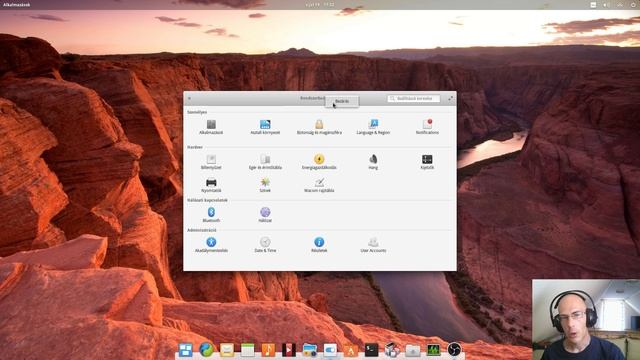This screenshot has height=360, width=640.
Task: Open the Photos app from the dock
Action: click(309, 350)
